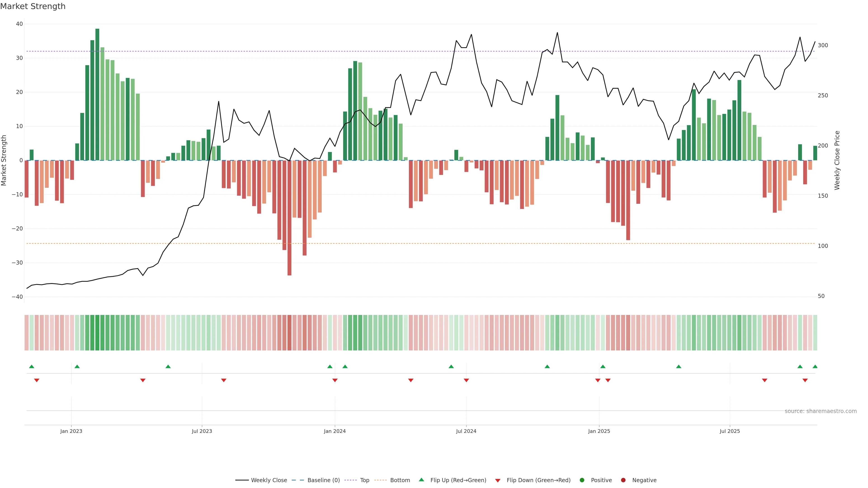Viewport: 868px width, 488px height.
Task: Click the Positive green circle legend icon
Action: point(582,480)
